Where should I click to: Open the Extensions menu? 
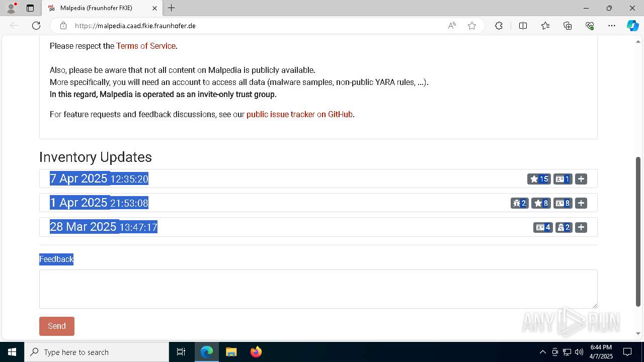499,26
